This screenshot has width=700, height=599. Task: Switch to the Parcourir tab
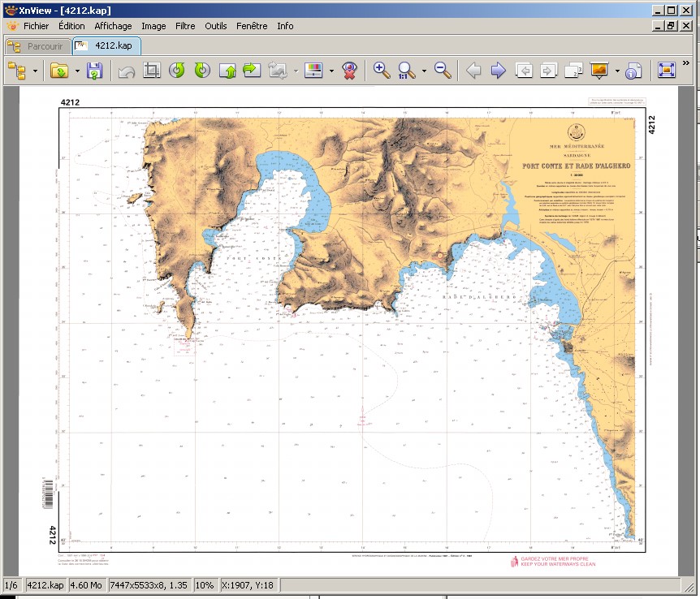coord(37,46)
